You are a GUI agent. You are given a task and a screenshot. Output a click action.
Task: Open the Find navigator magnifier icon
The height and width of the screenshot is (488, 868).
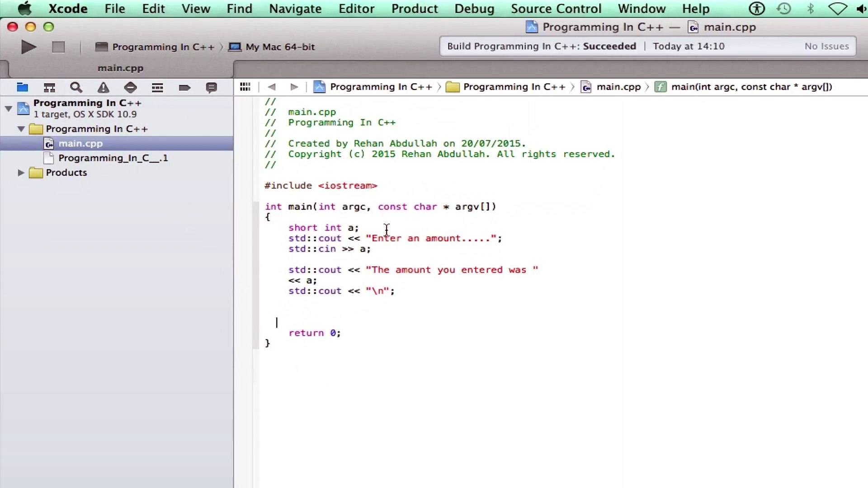coord(76,88)
